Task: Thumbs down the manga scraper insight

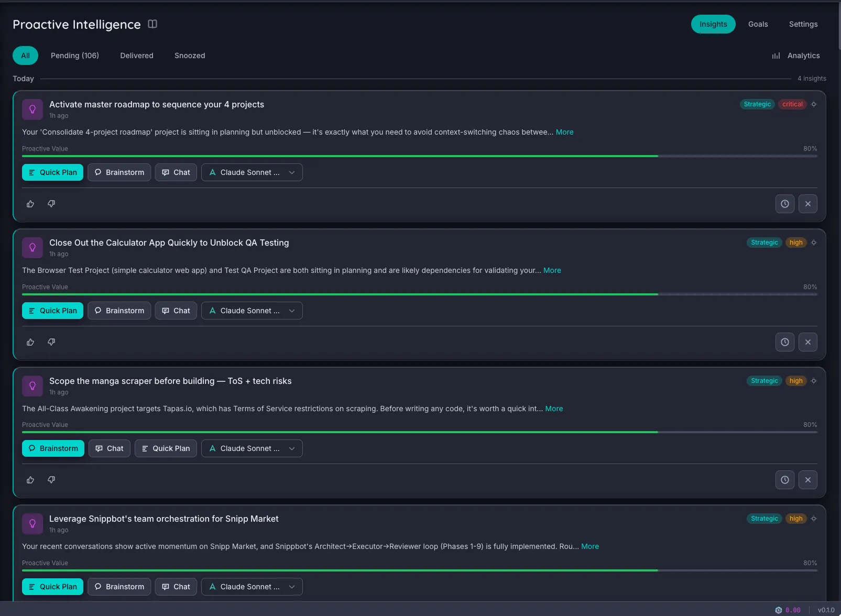Action: coord(51,480)
